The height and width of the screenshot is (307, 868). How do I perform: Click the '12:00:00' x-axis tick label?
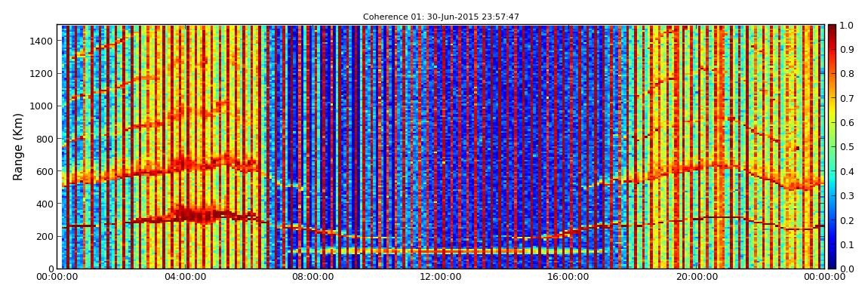(x=442, y=277)
